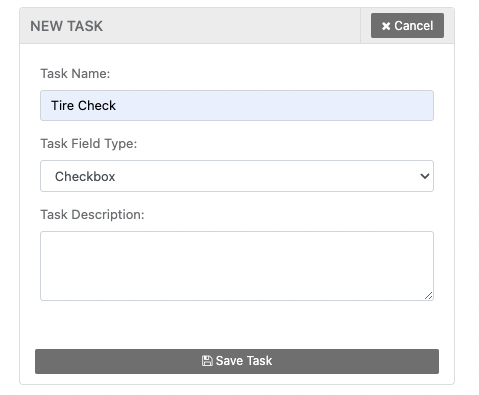Viewport: 479px width, 395px height.
Task: Click the Task Name label
Action: 75,73
